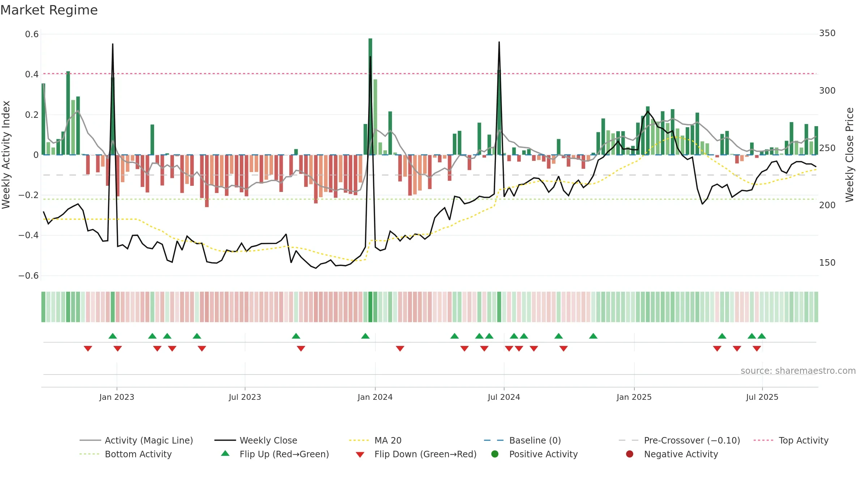Toggle Top Activity legend entry

click(791, 440)
